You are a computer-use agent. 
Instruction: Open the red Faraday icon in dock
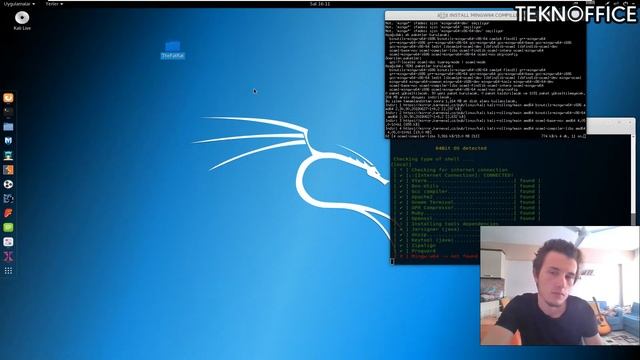tap(8, 213)
